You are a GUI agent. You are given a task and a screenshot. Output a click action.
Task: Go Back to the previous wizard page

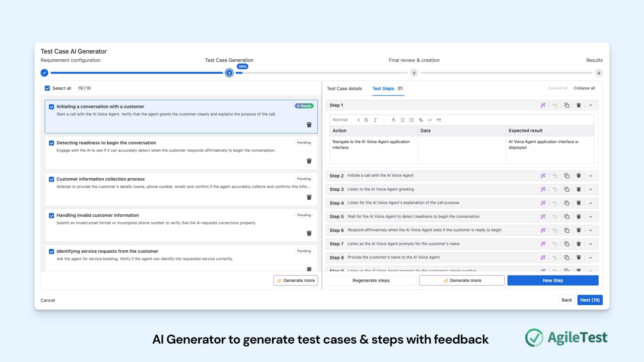(567, 300)
